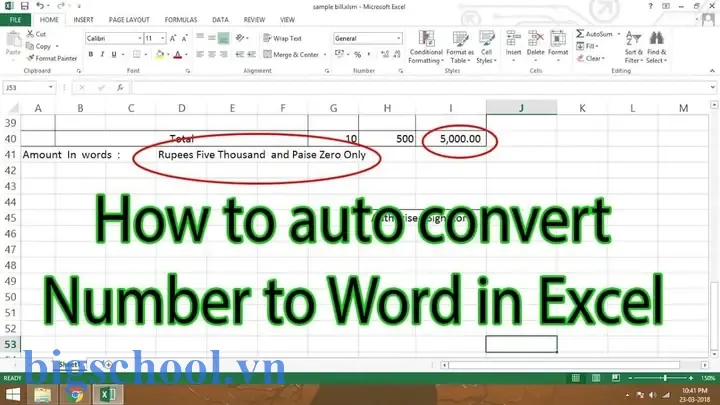Click Delete cells button
The height and width of the screenshot is (405, 720).
(535, 47)
